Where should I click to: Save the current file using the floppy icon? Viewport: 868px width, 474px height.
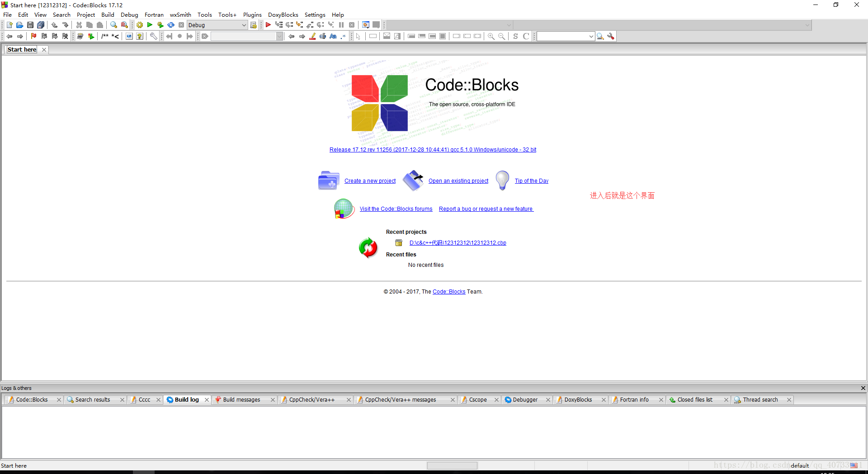pos(30,25)
